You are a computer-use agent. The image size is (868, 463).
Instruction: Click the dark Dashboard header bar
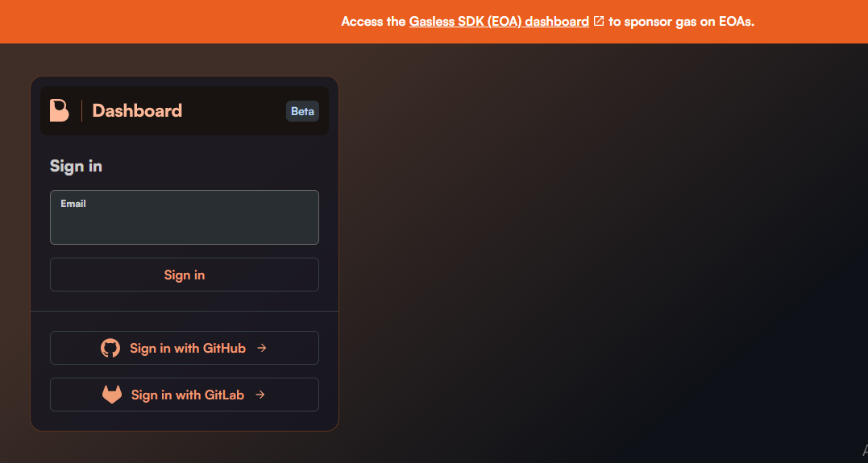[x=185, y=110]
